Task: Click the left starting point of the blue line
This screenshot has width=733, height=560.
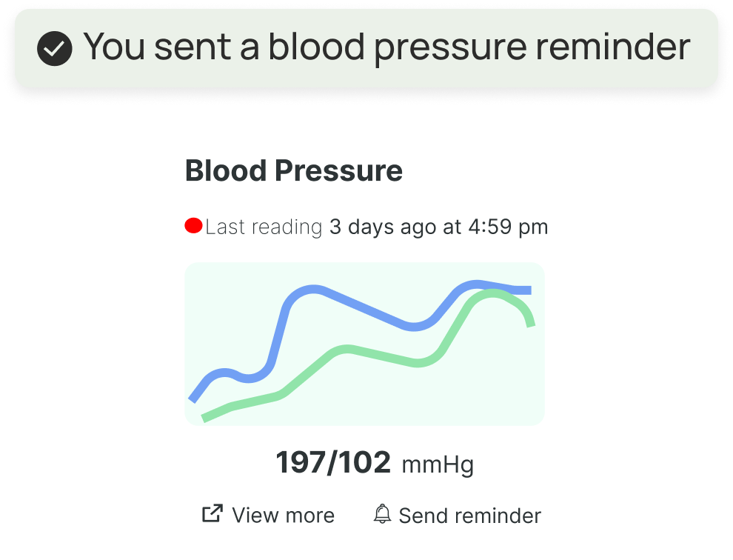Action: [x=194, y=398]
